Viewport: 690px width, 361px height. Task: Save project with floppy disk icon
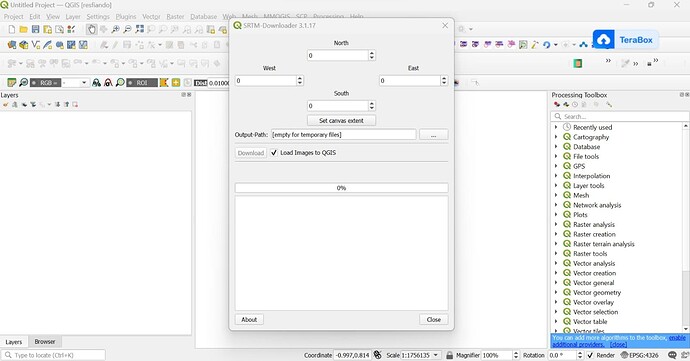[35, 29]
